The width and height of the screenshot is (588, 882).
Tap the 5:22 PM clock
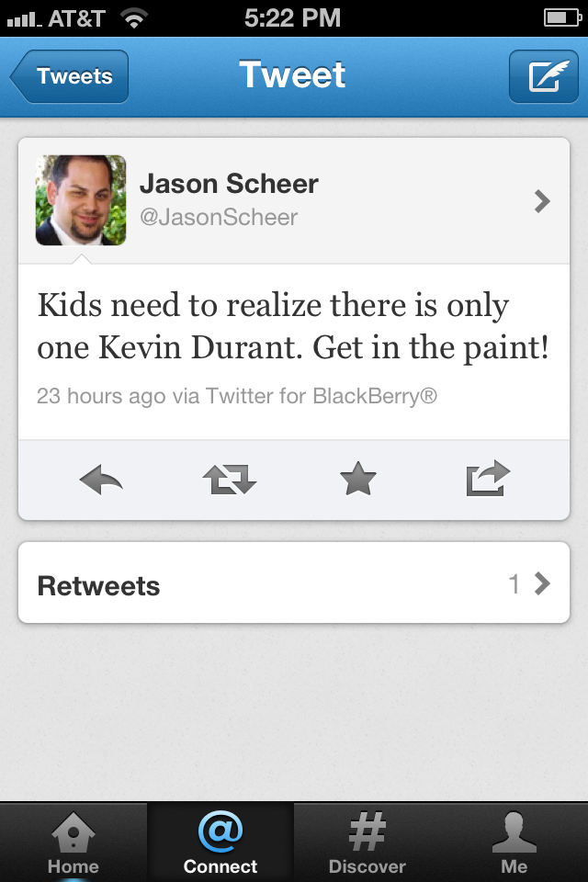click(x=292, y=18)
